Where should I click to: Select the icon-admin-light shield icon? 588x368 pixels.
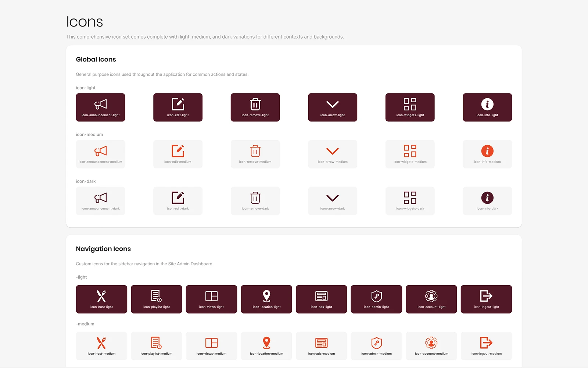coord(376,296)
